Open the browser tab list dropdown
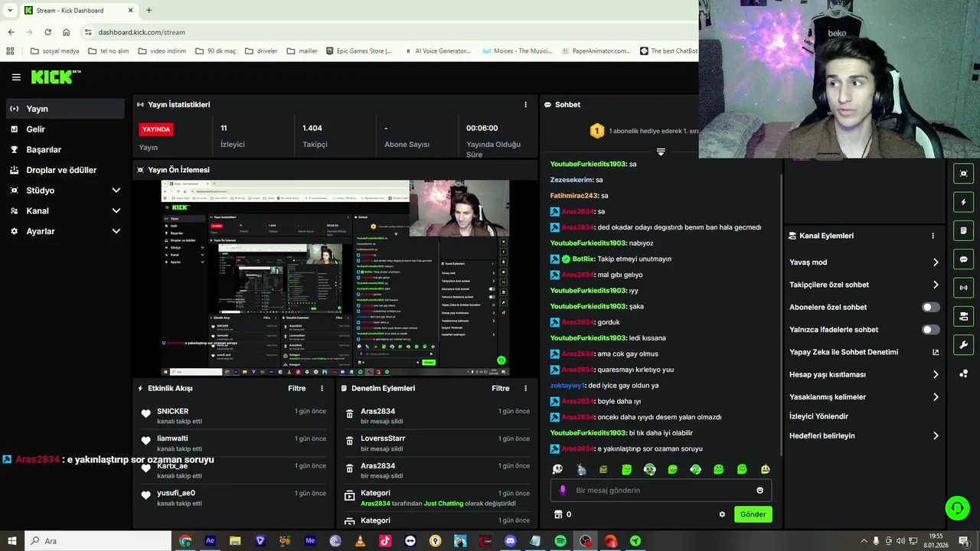This screenshot has width=980, height=551. [x=10, y=10]
